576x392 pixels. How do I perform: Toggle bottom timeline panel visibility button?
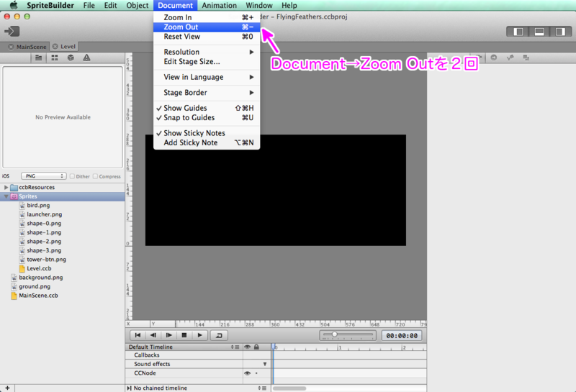tap(539, 32)
